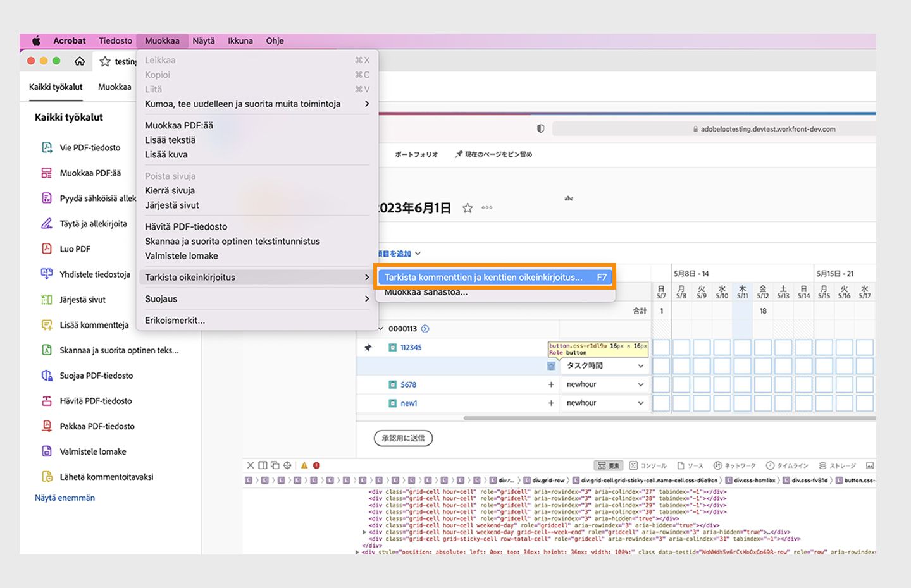This screenshot has width=911, height=588.
Task: Click the plus icon on the 5678 row
Action: [551, 384]
